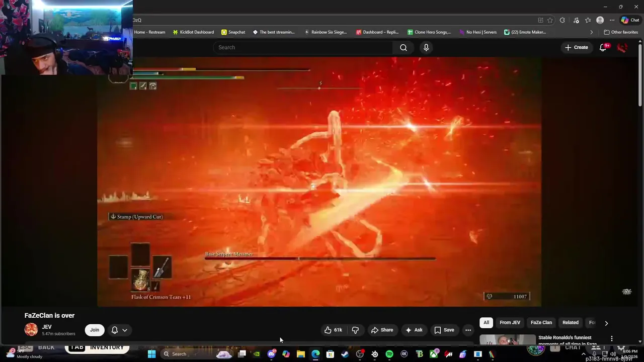Screen dimensions: 644x362
Task: Open the more actions ellipsis below the video
Action: (x=468, y=330)
